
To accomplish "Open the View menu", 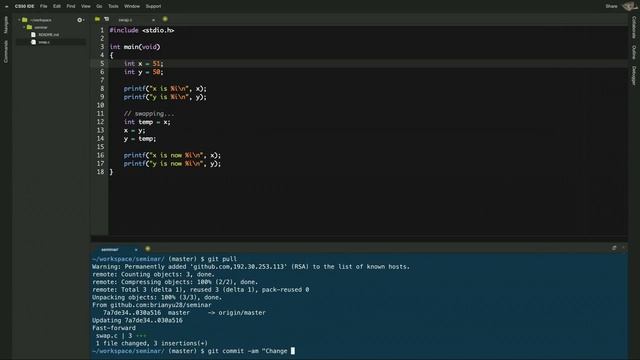I will tap(86, 6).
